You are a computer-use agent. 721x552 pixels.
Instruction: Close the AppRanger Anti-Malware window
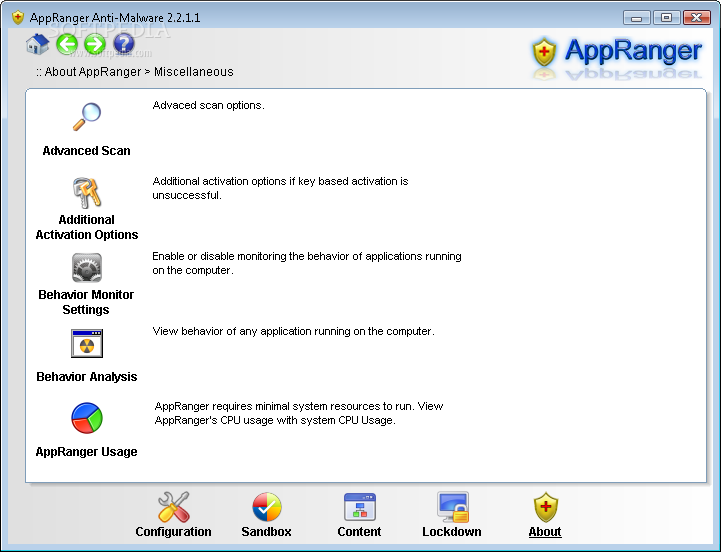tap(696, 18)
